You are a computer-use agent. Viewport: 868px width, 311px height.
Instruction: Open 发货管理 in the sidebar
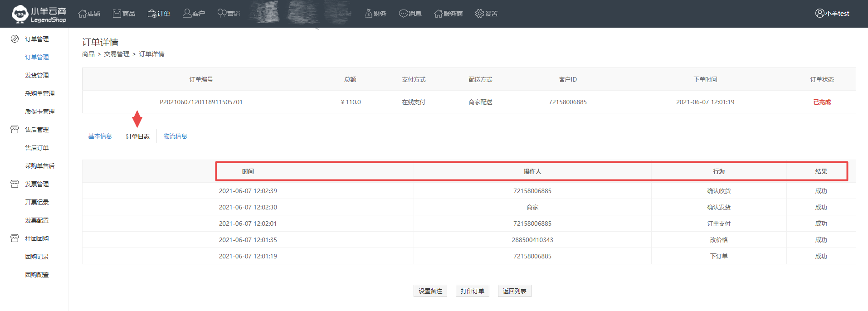coord(37,75)
